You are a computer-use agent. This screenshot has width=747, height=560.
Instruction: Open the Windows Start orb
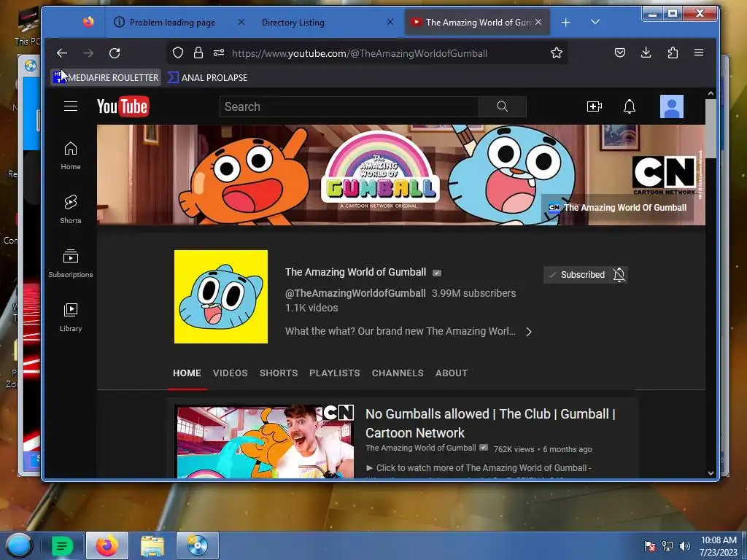click(18, 545)
